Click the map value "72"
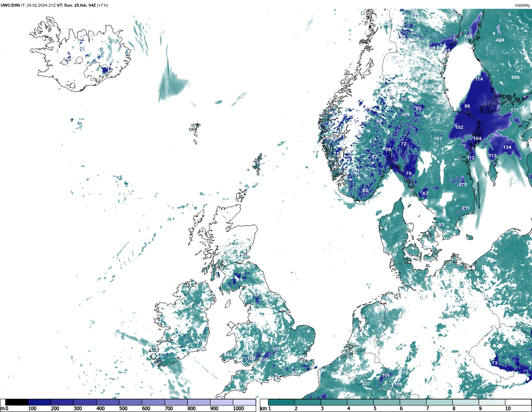This screenshot has width=532, height=412. pos(403,144)
